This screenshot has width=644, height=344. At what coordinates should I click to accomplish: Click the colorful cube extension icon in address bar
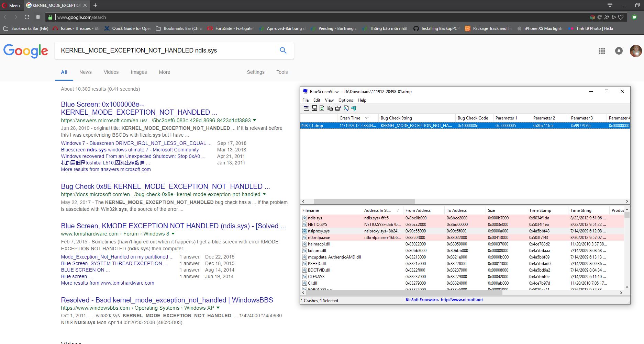coord(592,17)
